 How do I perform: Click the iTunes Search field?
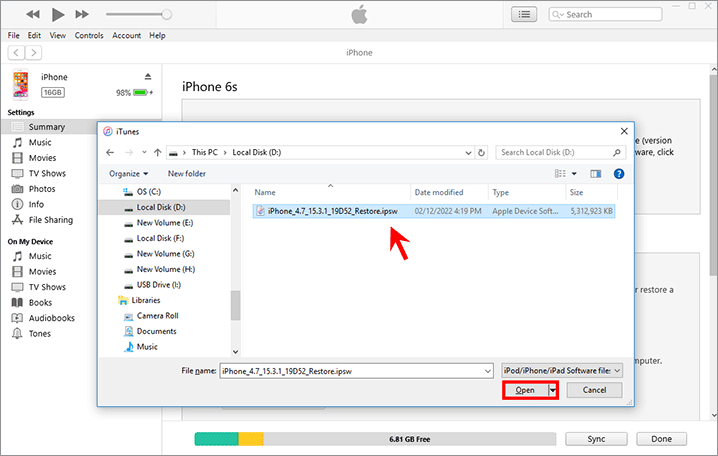[x=605, y=15]
